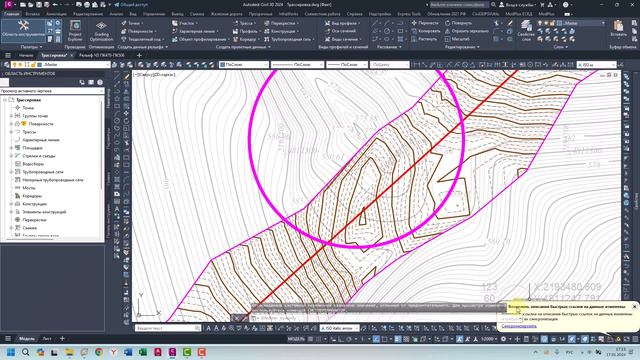The width and height of the screenshot is (640, 360).
Task: Click Трубопроводная сеть (Pipe network) ribbon button
Action: click(x=290, y=39)
